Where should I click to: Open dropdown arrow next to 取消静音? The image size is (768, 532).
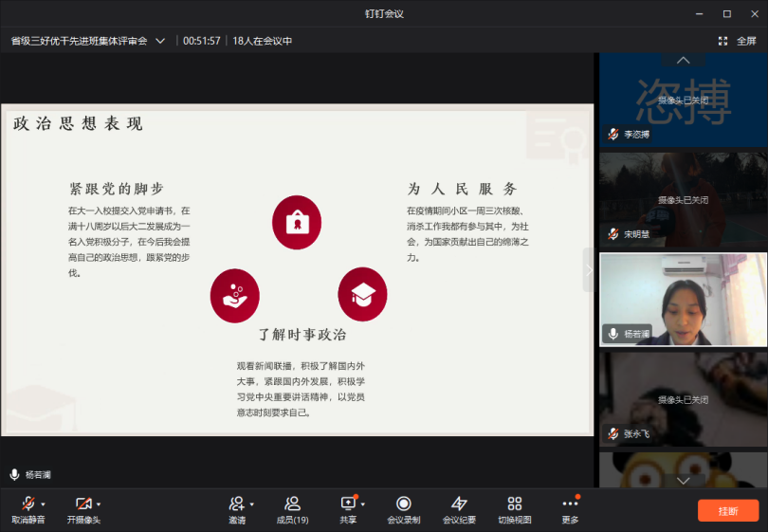tap(44, 504)
